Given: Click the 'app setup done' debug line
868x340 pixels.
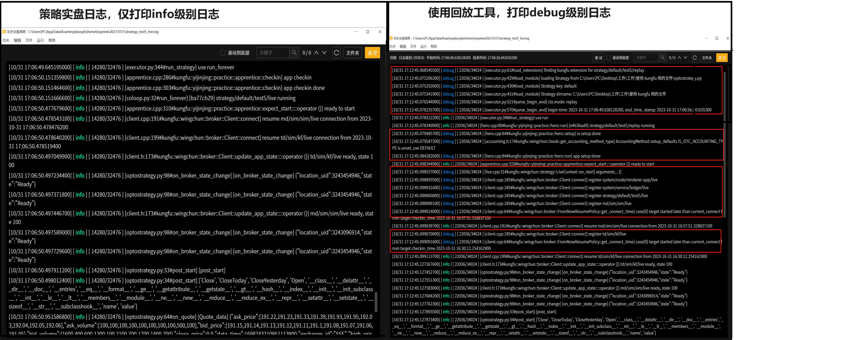Looking at the screenshot, I should pos(496,156).
